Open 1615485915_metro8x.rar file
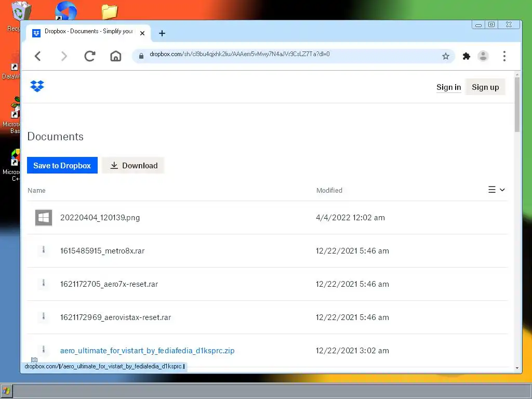The height and width of the screenshot is (399, 532). coord(102,251)
